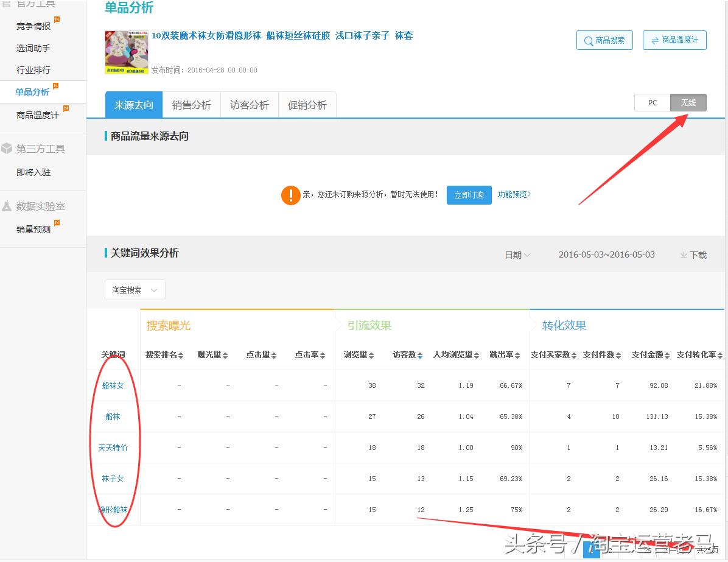Click the swap arrows icon beside 商品温度计
This screenshot has height=562, width=728.
click(656, 40)
